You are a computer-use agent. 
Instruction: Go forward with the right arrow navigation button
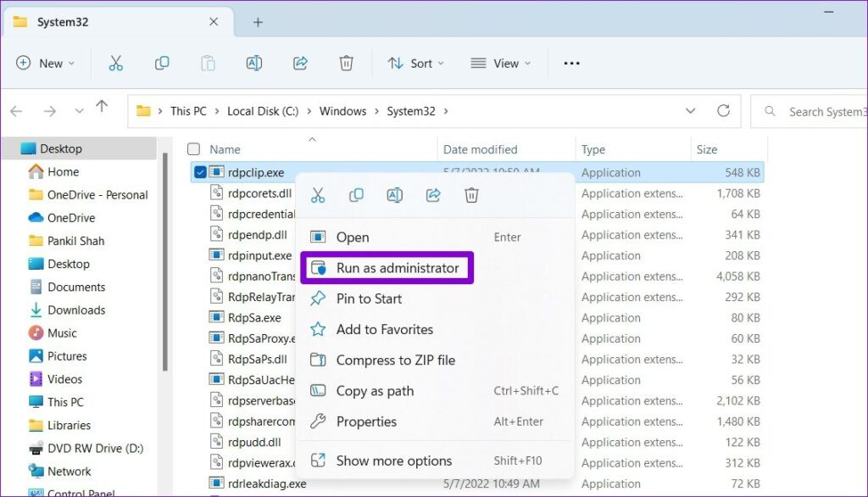[50, 111]
